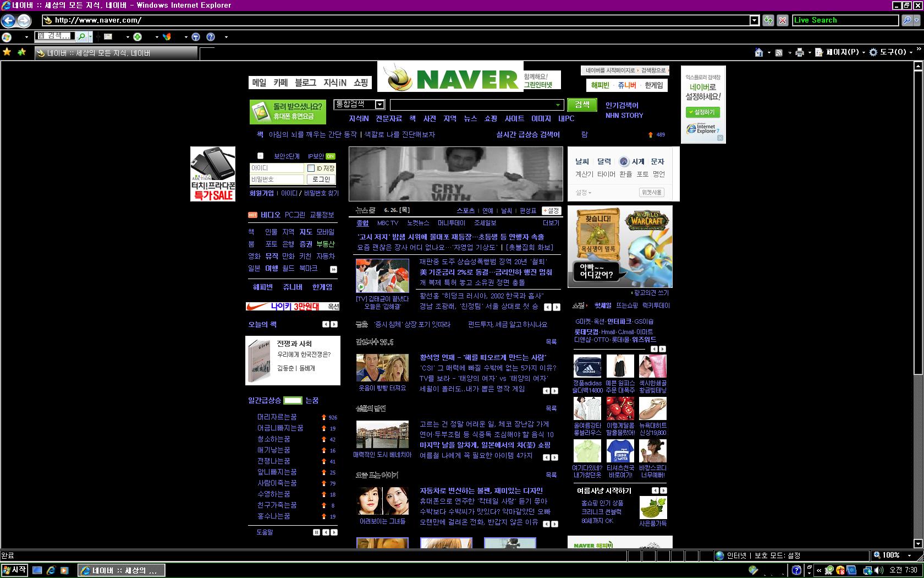Click the Windows Live logo toolbar icon

7,37
